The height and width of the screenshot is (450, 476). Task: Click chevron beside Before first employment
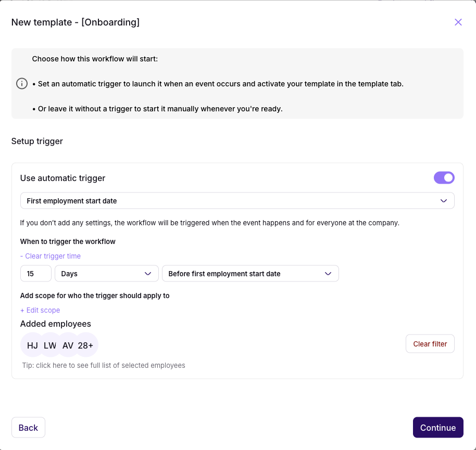(328, 274)
